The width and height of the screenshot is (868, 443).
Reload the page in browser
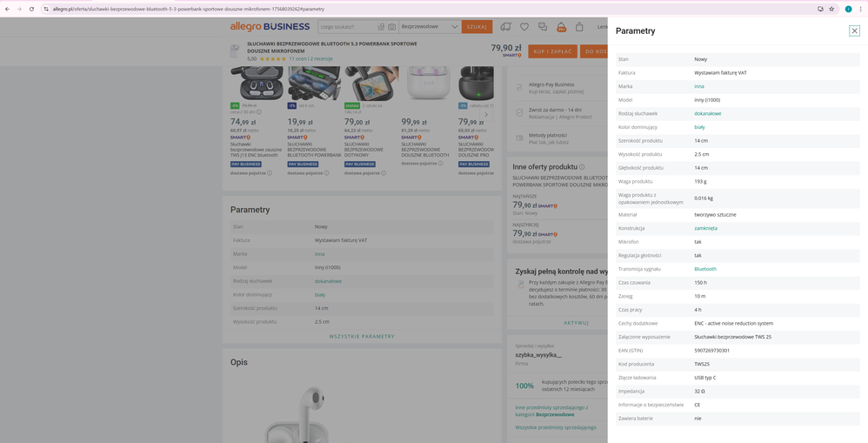point(32,9)
